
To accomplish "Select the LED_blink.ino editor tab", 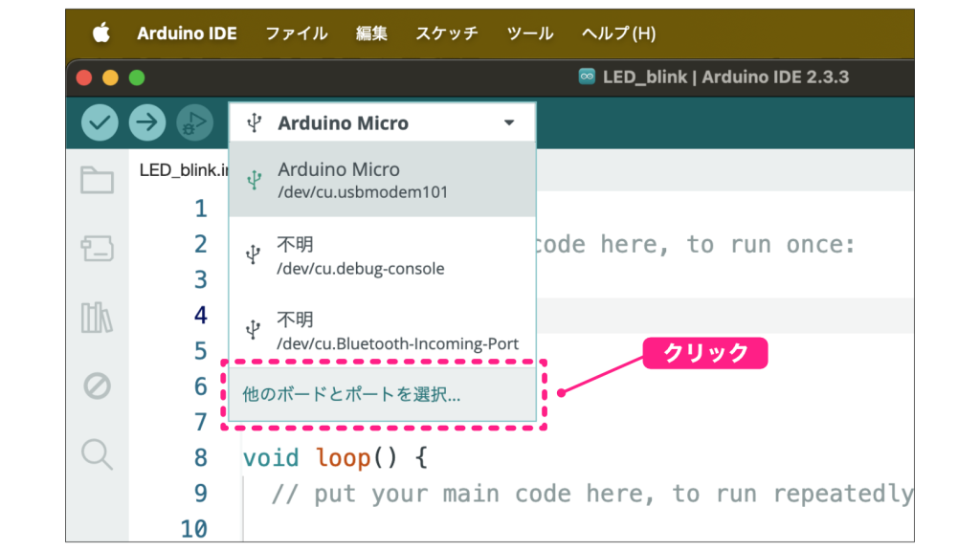I will [184, 170].
